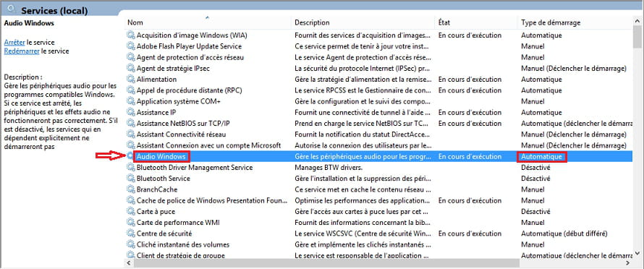Click gear icon beside Centre de sécurité
This screenshot has width=644, height=269.
(130, 234)
